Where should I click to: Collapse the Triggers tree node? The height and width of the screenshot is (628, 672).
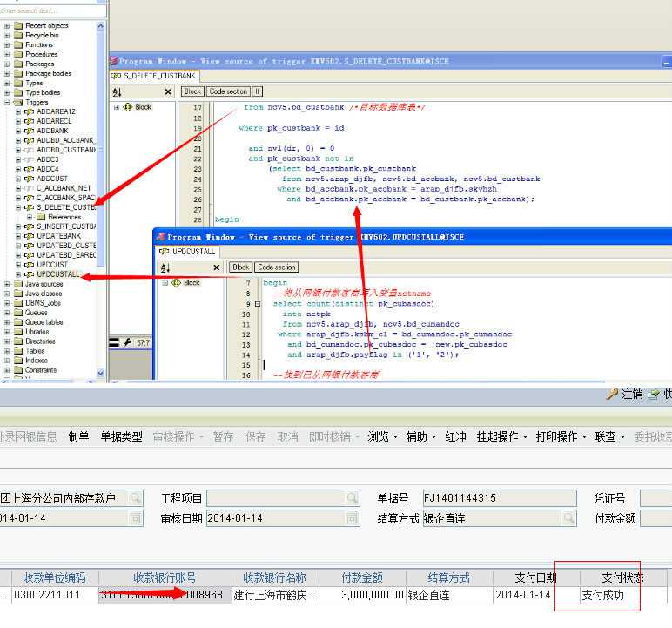click(7, 103)
